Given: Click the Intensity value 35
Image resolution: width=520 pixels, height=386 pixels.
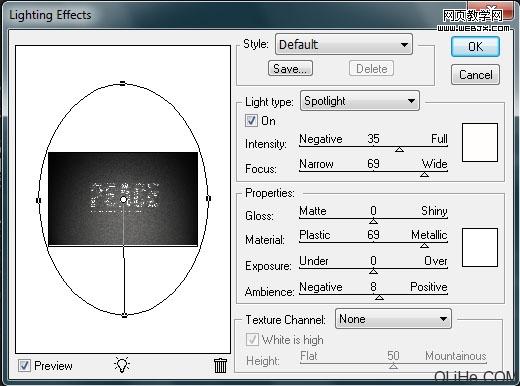Looking at the screenshot, I should coord(373,139).
